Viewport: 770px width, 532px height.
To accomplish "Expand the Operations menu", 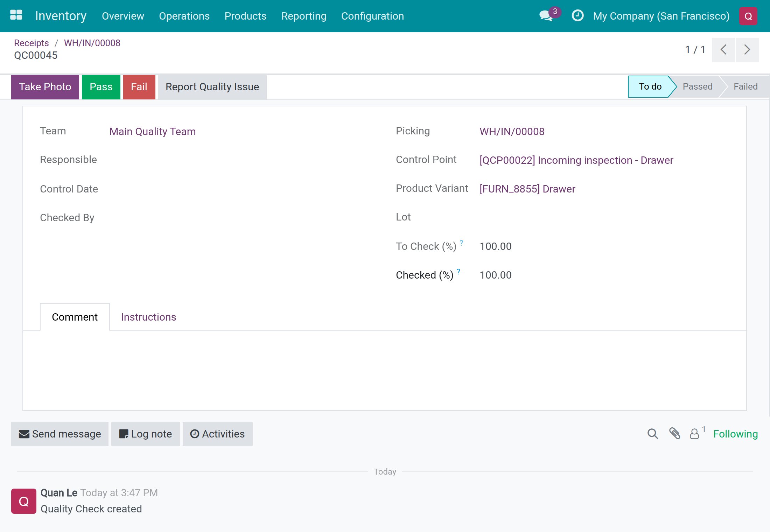I will click(x=184, y=16).
